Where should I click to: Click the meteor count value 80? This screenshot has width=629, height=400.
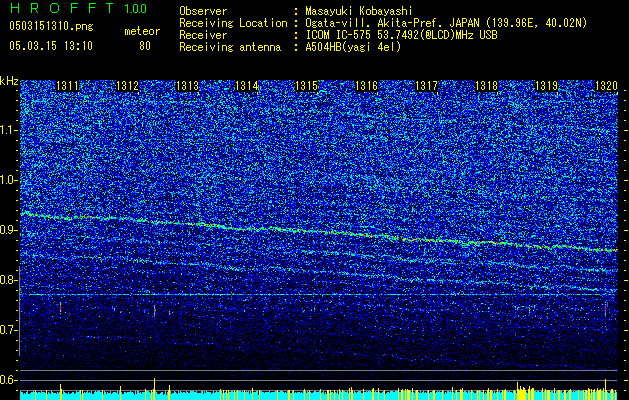tap(145, 46)
